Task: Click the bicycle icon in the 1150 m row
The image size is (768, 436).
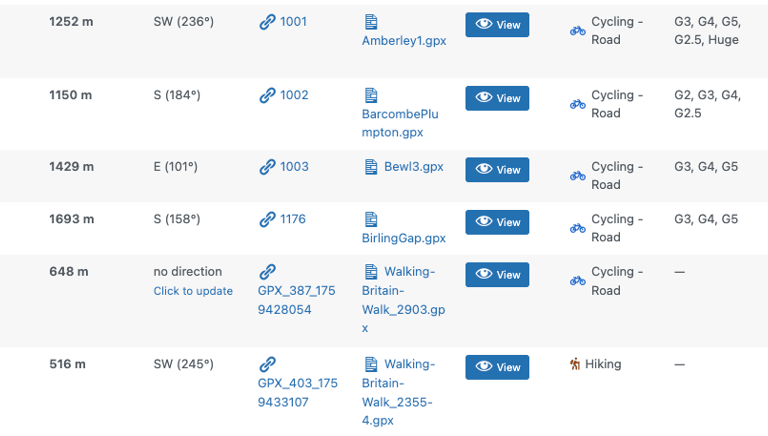Action: pyautogui.click(x=578, y=104)
